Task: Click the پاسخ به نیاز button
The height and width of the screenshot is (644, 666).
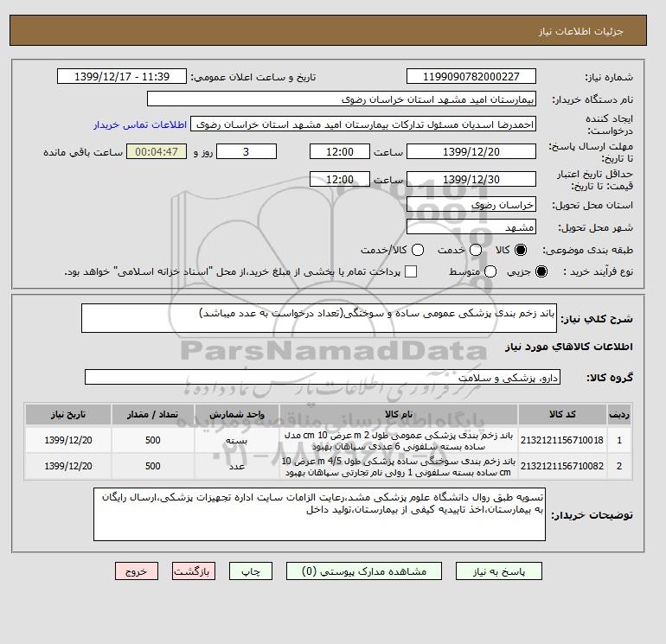Action: click(499, 571)
